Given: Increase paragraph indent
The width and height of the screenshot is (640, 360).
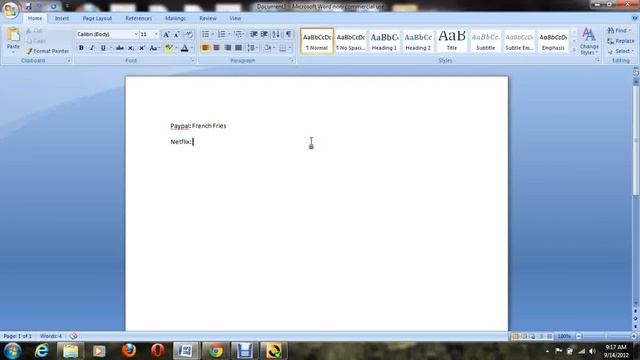Looking at the screenshot, I should pos(264,34).
